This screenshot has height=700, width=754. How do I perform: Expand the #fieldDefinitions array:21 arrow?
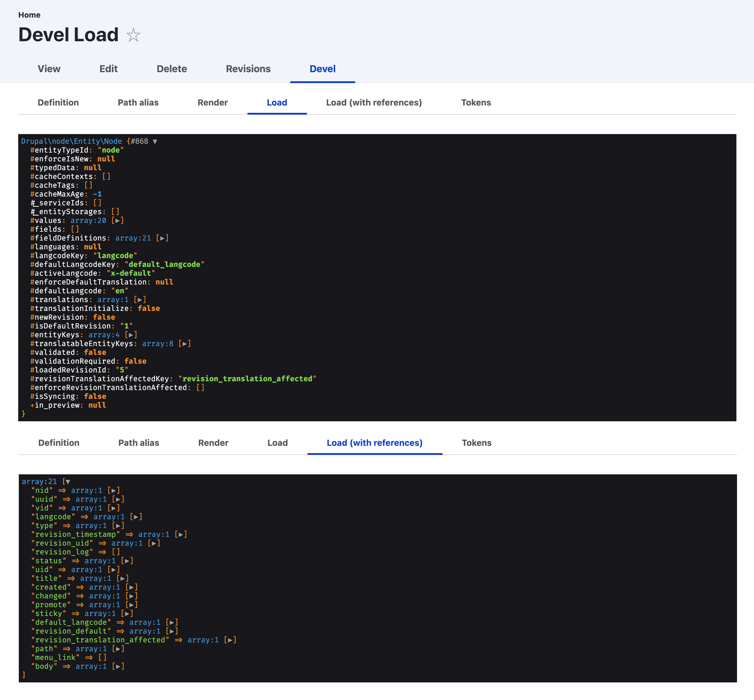click(162, 238)
